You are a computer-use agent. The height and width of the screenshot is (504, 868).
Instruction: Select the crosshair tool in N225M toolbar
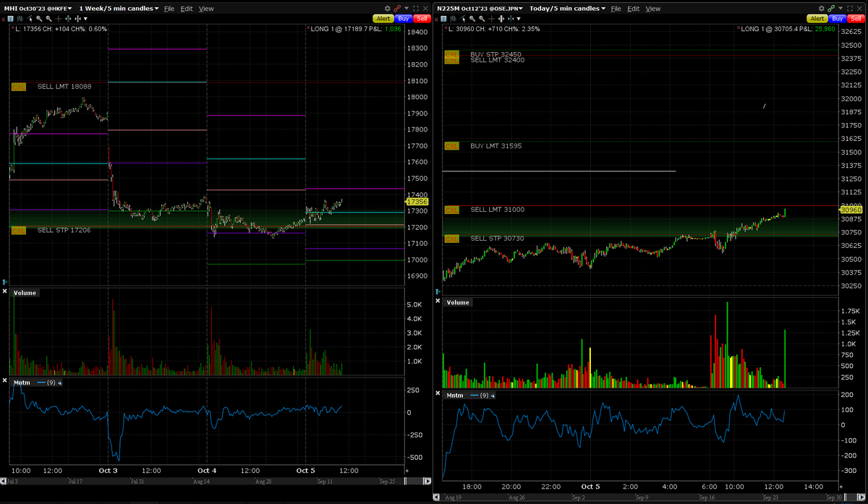491,18
